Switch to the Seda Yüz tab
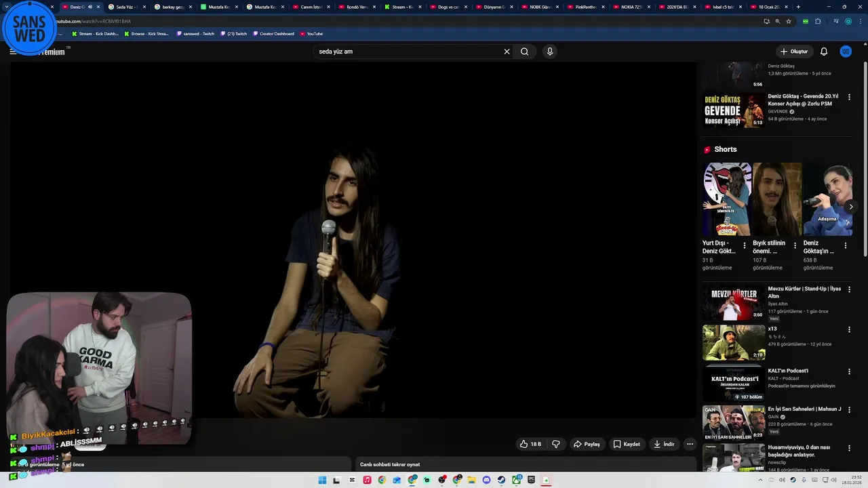Viewport: 868px width, 488px height. point(127,7)
